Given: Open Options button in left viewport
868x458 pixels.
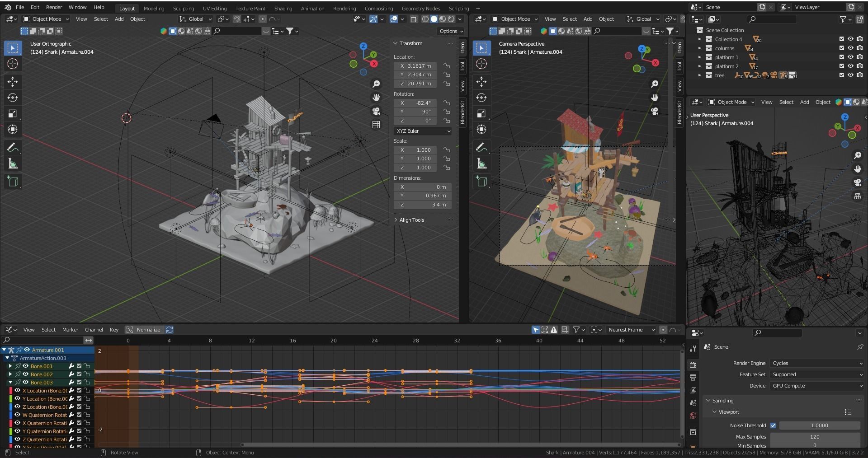Looking at the screenshot, I should pyautogui.click(x=451, y=31).
